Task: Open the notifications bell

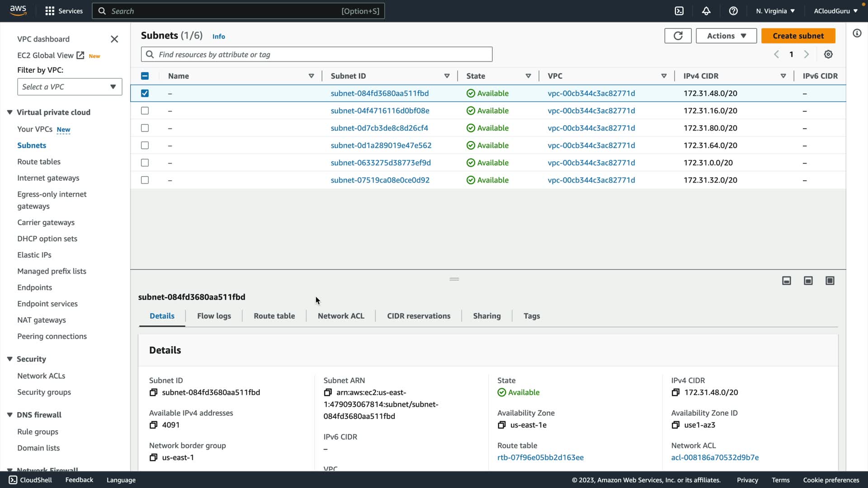Action: pyautogui.click(x=706, y=11)
